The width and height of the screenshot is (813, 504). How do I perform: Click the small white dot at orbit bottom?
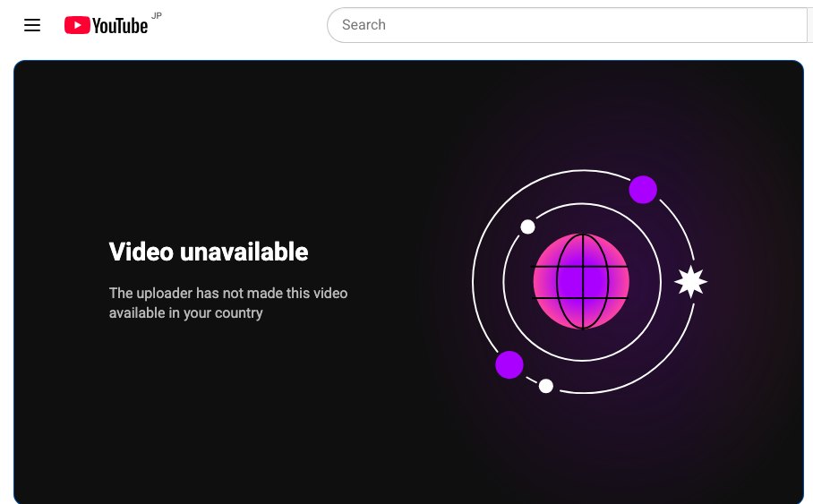(x=546, y=386)
